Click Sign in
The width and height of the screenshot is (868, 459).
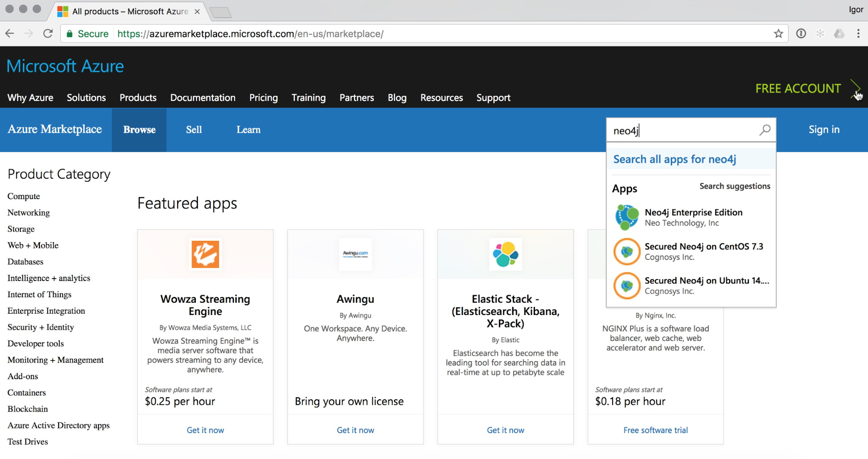[x=824, y=129]
